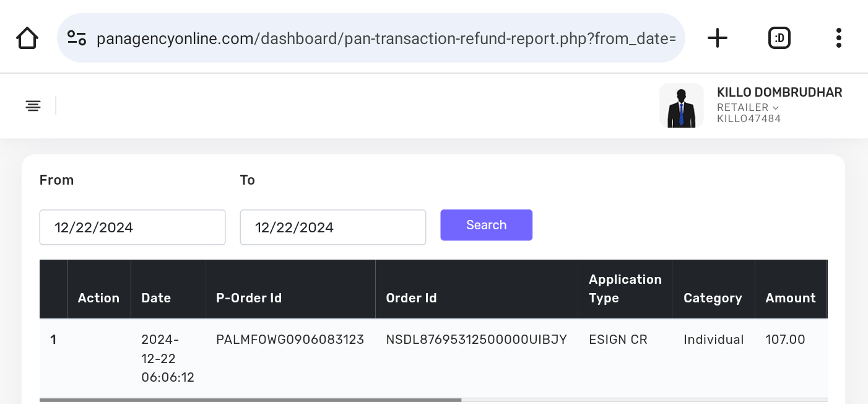Viewport: 868px width, 404px height.
Task: Open browser three-dot overflow menu
Action: (838, 38)
